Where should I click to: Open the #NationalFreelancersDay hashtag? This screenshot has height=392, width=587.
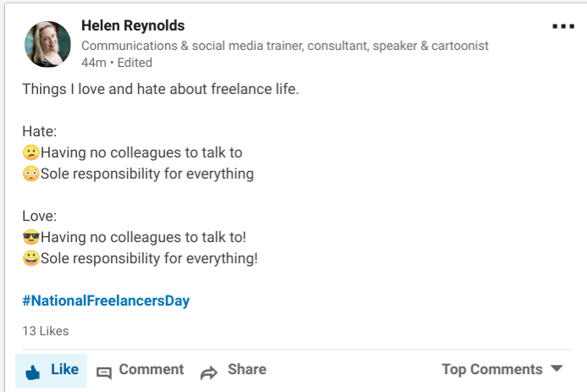(106, 301)
